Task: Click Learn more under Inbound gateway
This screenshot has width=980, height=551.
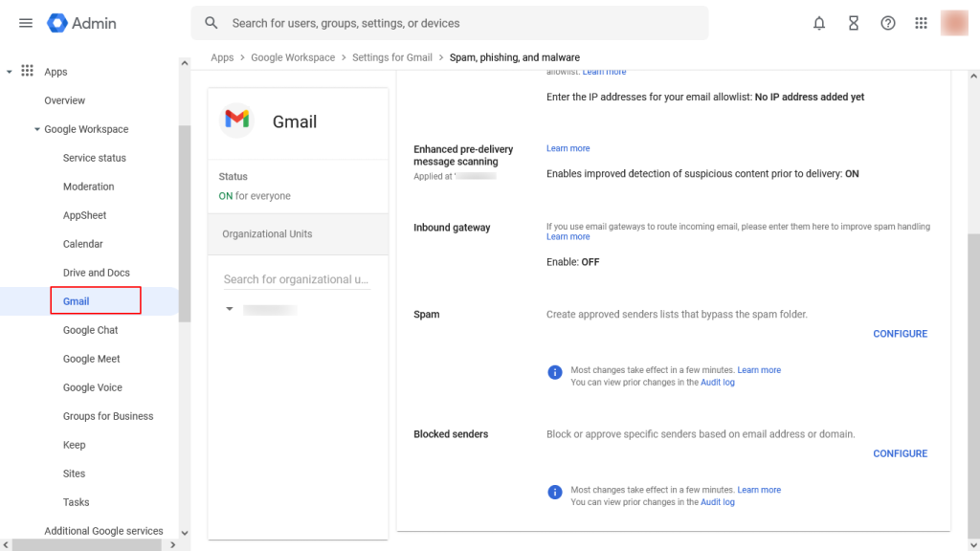Action: [568, 237]
